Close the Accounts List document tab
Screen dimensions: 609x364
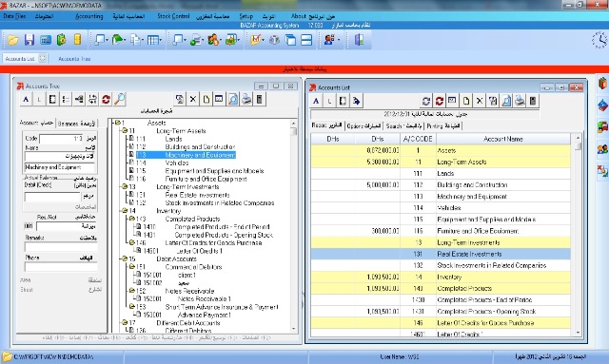(x=42, y=59)
